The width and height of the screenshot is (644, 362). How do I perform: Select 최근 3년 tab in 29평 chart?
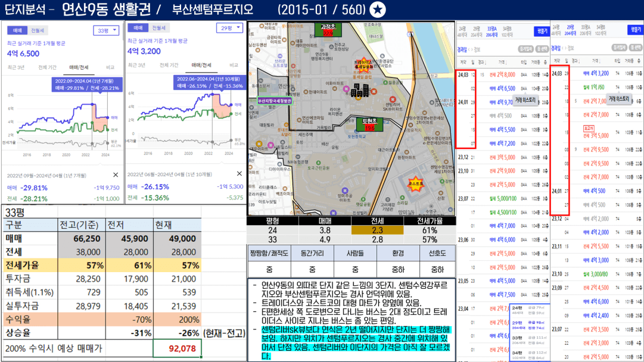pyautogui.click(x=137, y=65)
